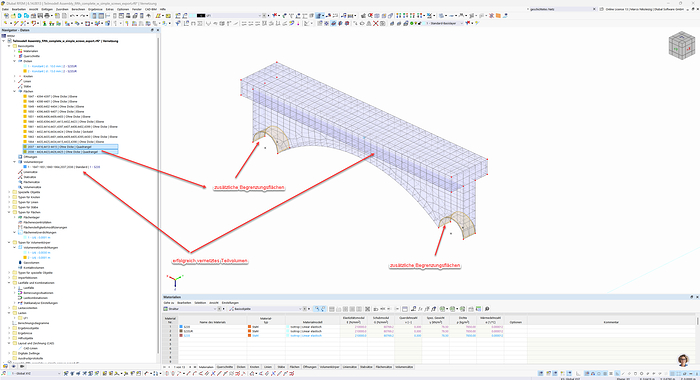Expand the Knoten tree node
This screenshot has height=380, width=700.
tap(15, 76)
